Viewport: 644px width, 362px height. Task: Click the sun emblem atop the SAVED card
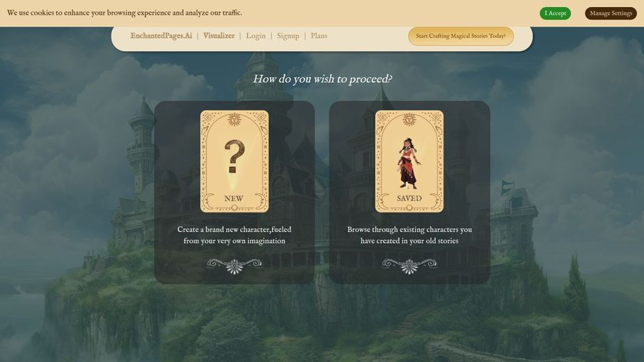(409, 120)
